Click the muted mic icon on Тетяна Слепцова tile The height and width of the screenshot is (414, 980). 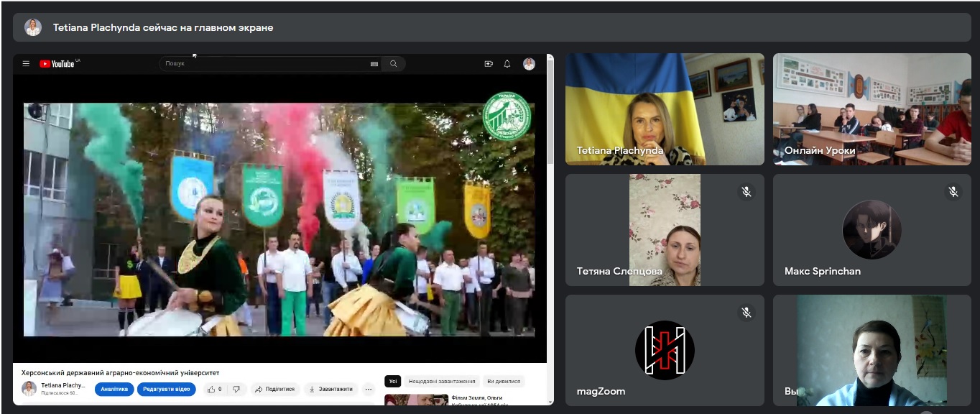click(x=746, y=192)
